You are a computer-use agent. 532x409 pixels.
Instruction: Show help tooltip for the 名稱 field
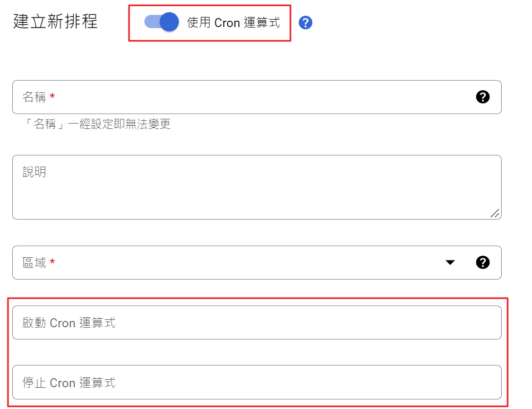click(483, 97)
